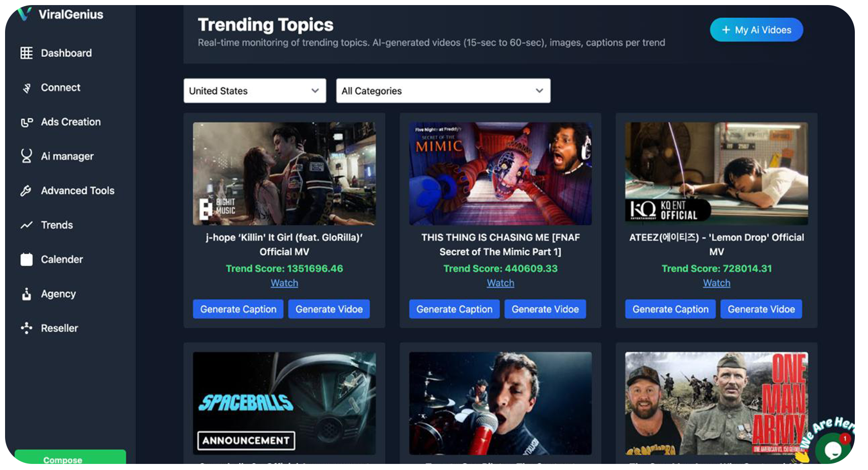Click the j-hope 'Killin' It Girl' title text
Image resolution: width=868 pixels, height=470 pixels.
pos(284,245)
